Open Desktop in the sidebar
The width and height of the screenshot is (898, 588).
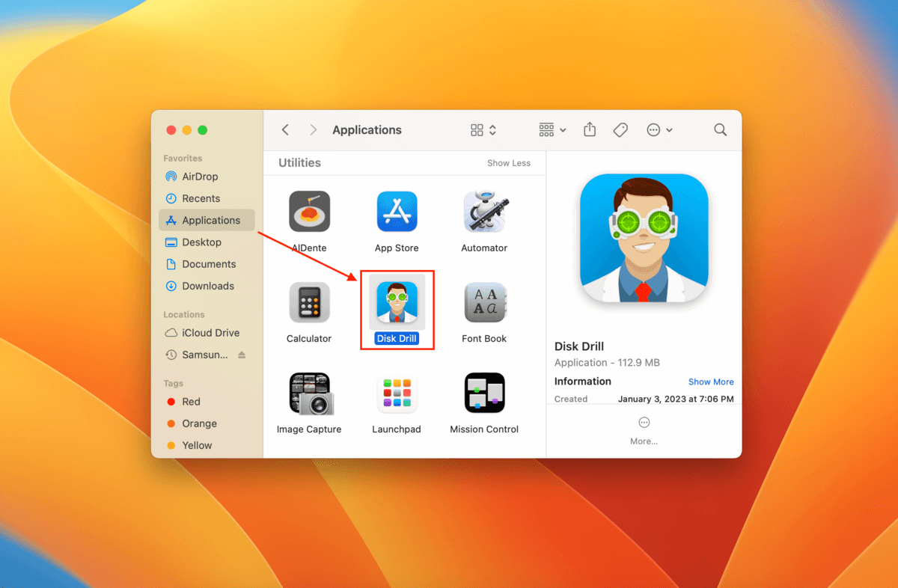click(207, 242)
